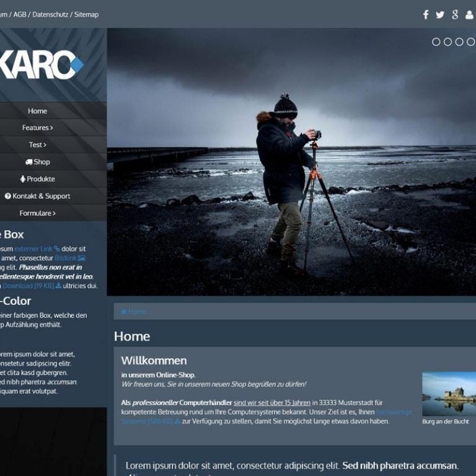
Task: Switch to the second slideshow dot
Action: [x=447, y=42]
